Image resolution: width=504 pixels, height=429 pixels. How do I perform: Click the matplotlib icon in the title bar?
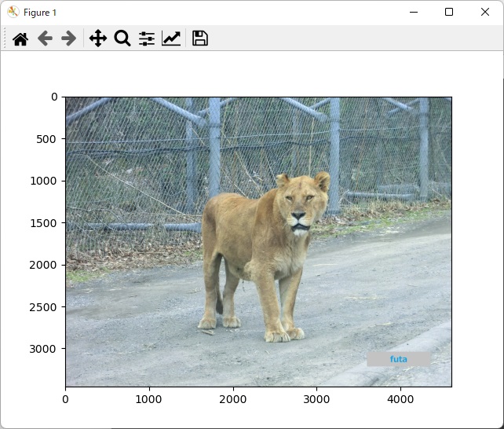(13, 13)
